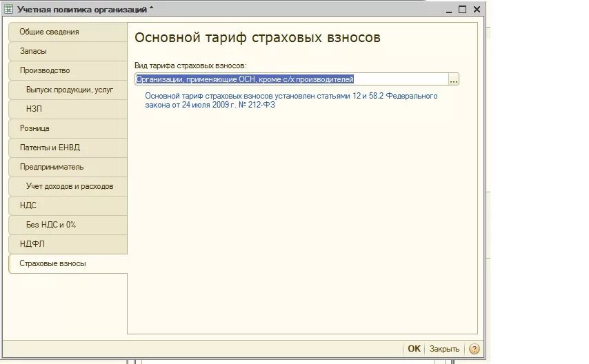This screenshot has height=364, width=589.
Task: Confirm with the OK button
Action: click(414, 349)
